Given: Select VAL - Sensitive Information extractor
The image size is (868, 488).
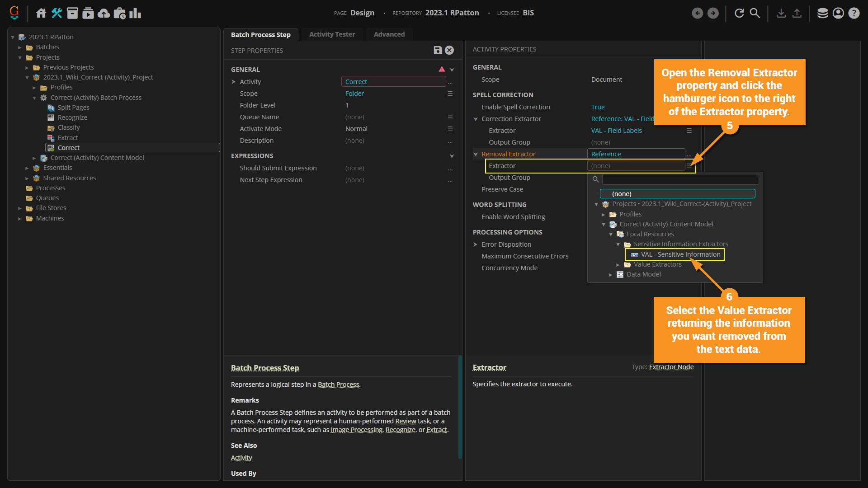Looking at the screenshot, I should 680,254.
